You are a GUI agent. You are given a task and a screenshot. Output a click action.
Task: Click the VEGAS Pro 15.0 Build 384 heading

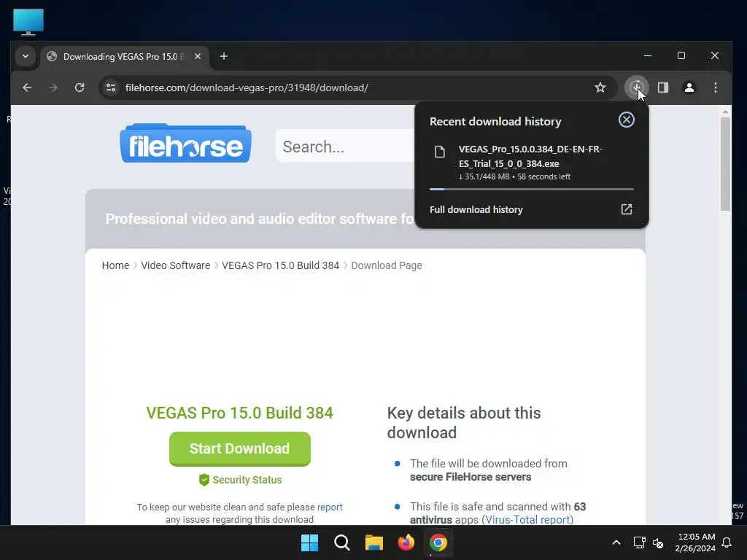point(239,413)
